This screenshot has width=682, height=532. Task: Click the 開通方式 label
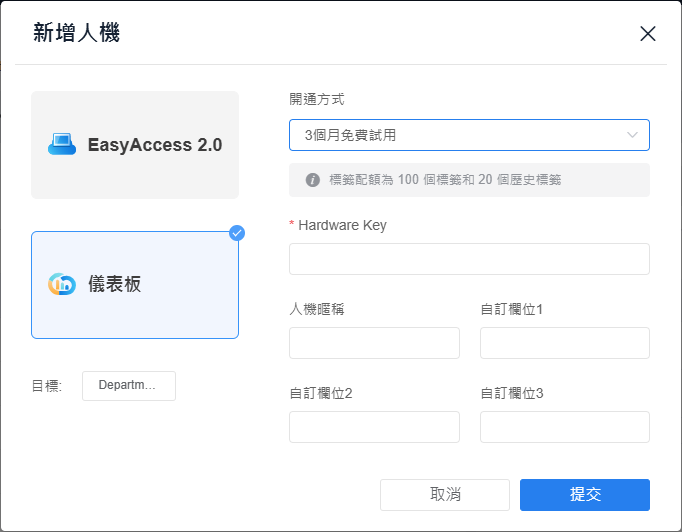[x=317, y=99]
